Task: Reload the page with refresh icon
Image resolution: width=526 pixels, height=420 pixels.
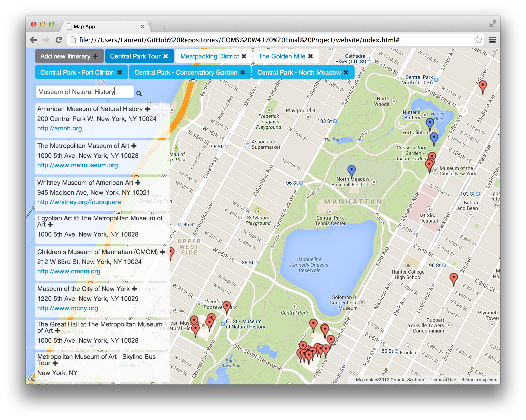Action: pyautogui.click(x=59, y=40)
